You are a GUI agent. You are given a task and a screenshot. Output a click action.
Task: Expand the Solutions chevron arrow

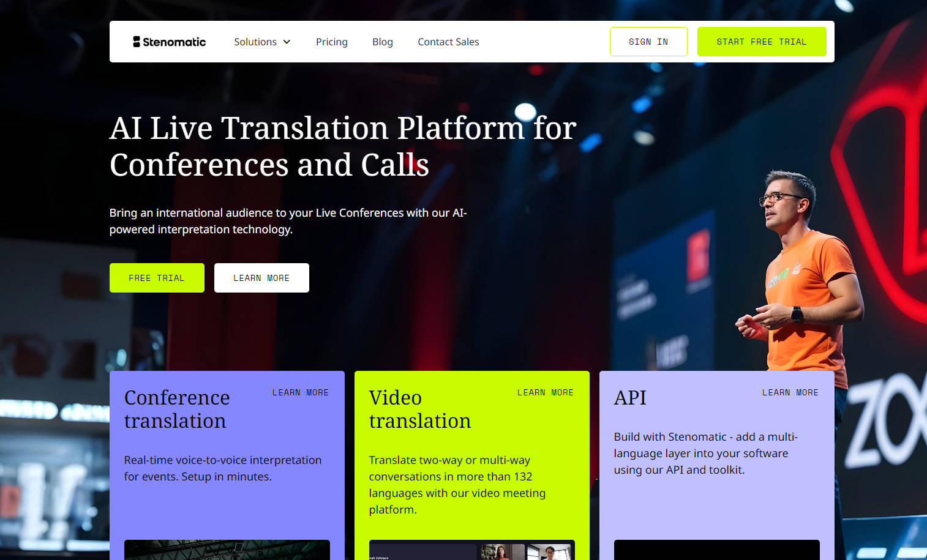(287, 42)
